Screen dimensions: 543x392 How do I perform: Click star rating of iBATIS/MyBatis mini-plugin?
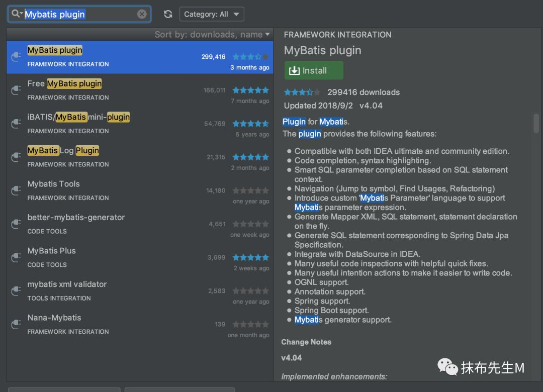(250, 124)
